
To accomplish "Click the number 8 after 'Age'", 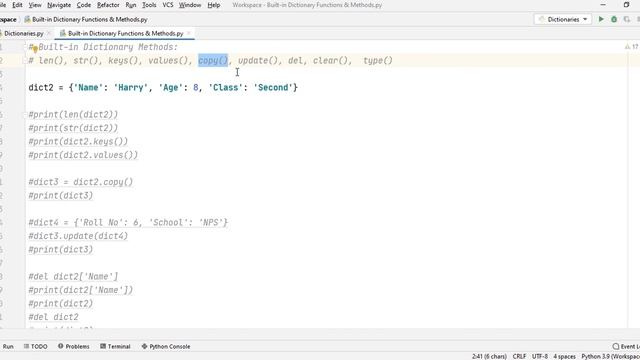I will [x=196, y=88].
